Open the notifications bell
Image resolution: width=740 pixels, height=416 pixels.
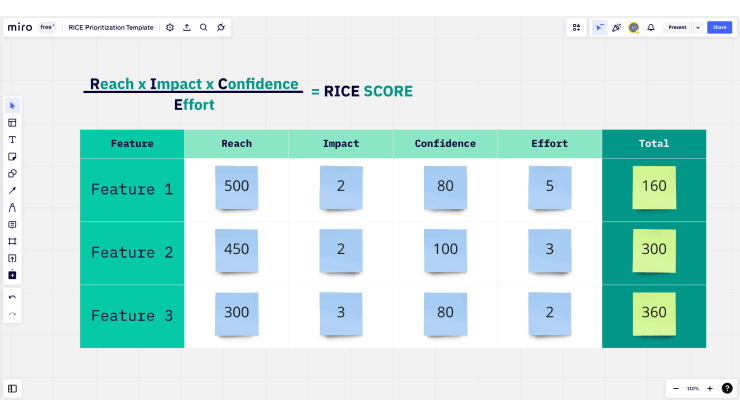pos(651,27)
